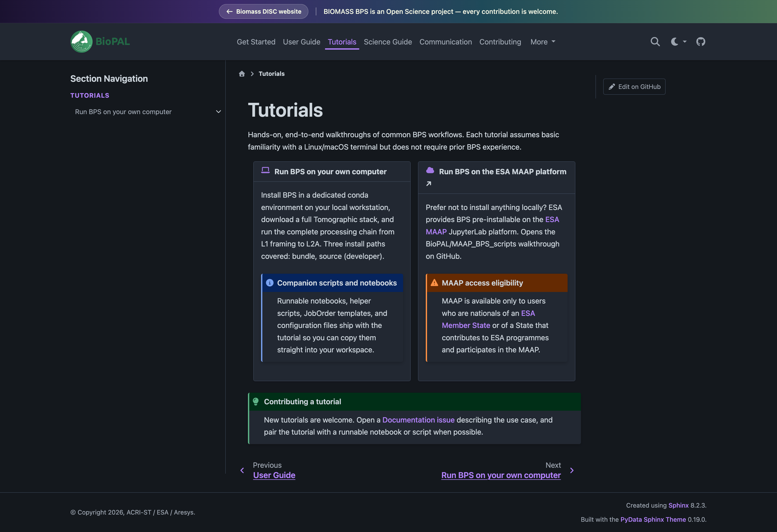This screenshot has width=777, height=532.
Task: Click the lightbulb icon beside Contributing
Action: 256,402
